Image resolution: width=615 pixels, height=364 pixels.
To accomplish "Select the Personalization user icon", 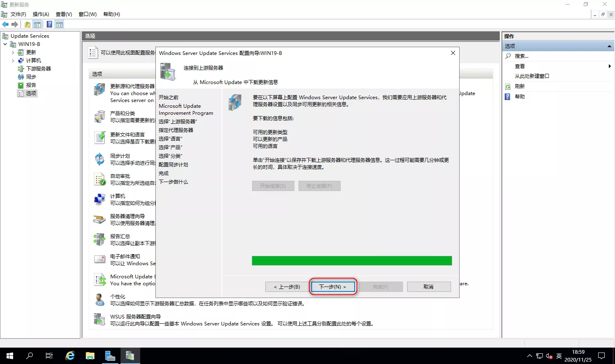I will (x=100, y=300).
